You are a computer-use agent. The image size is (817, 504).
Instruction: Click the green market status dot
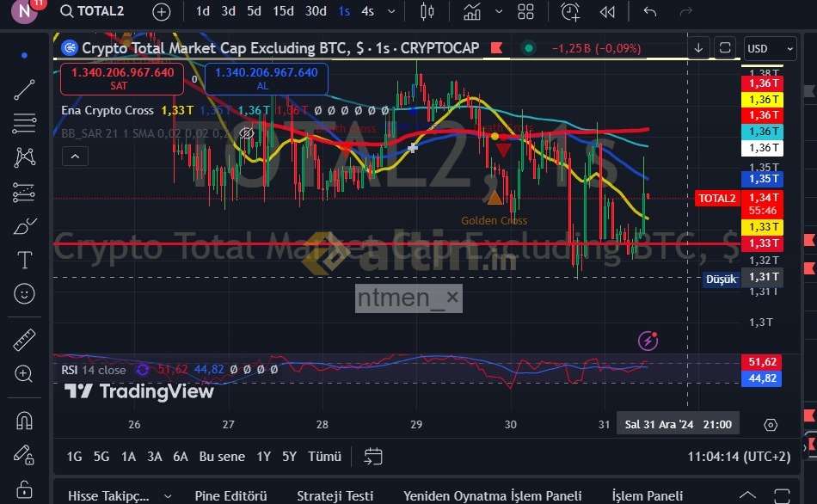(x=528, y=48)
